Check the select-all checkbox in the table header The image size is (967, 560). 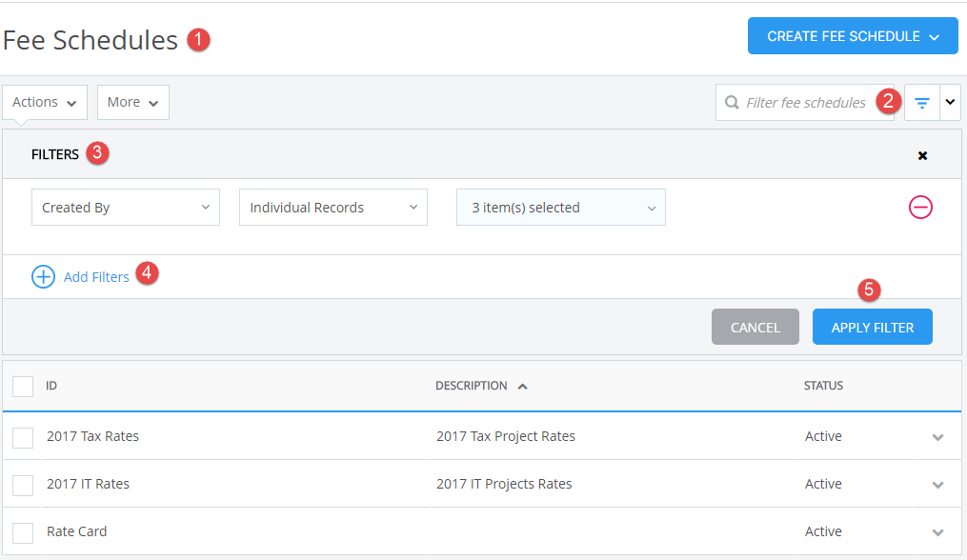(24, 386)
